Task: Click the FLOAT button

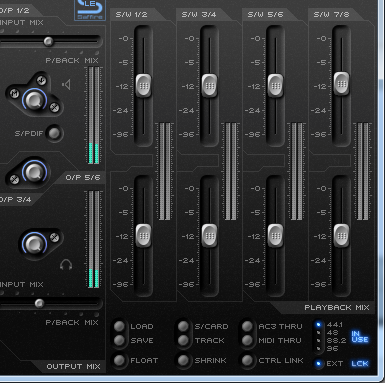Action: (119, 360)
